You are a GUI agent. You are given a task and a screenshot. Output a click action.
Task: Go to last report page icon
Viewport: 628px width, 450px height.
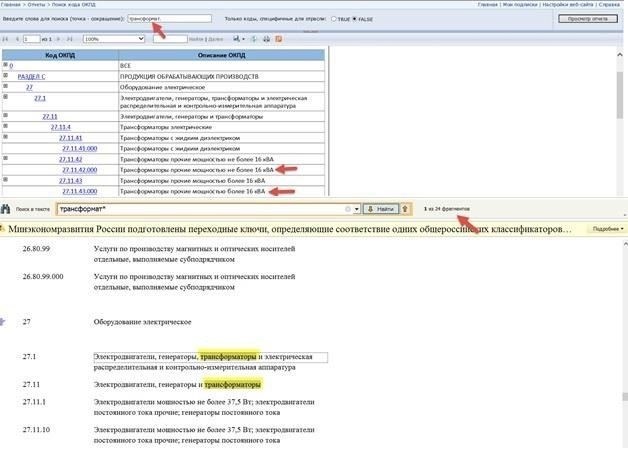pos(70,39)
